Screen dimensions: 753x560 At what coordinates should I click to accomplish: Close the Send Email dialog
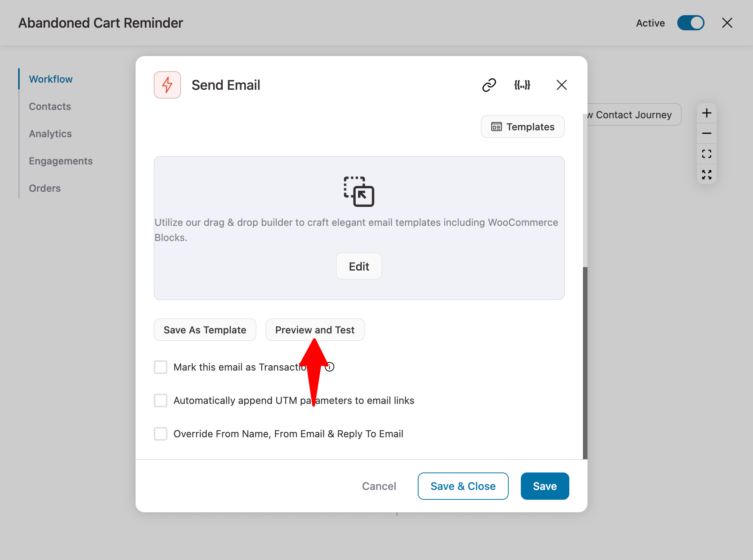(561, 85)
